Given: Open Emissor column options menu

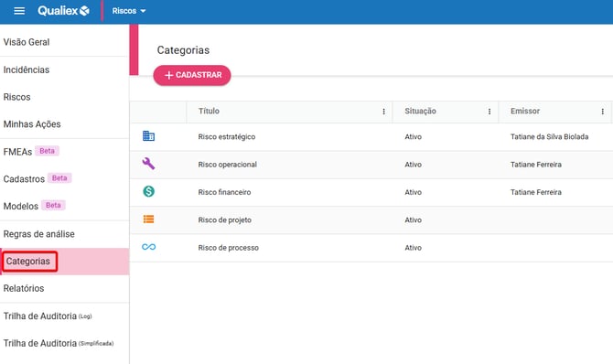Looking at the screenshot, I should click(602, 112).
